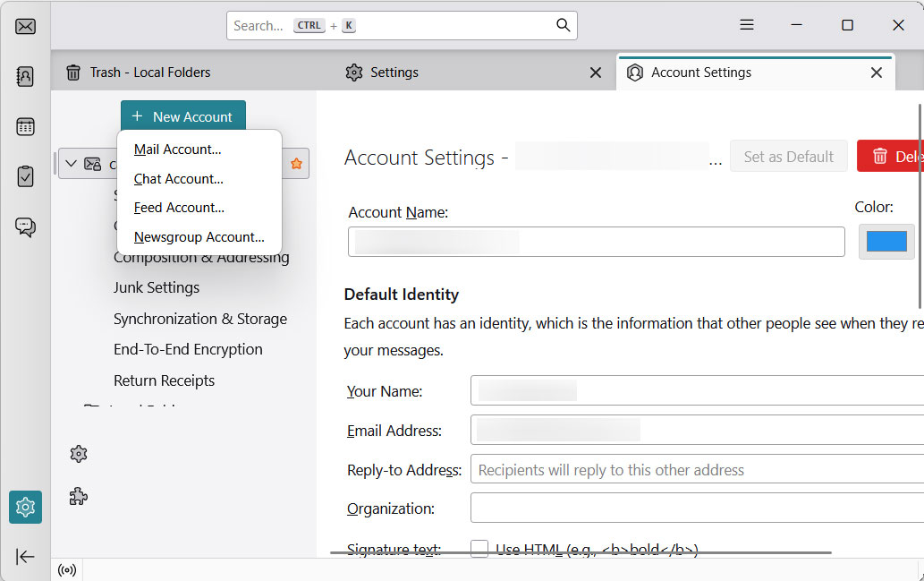The width and height of the screenshot is (924, 581).
Task: Collapse the mail account tree chevron
Action: [x=72, y=164]
